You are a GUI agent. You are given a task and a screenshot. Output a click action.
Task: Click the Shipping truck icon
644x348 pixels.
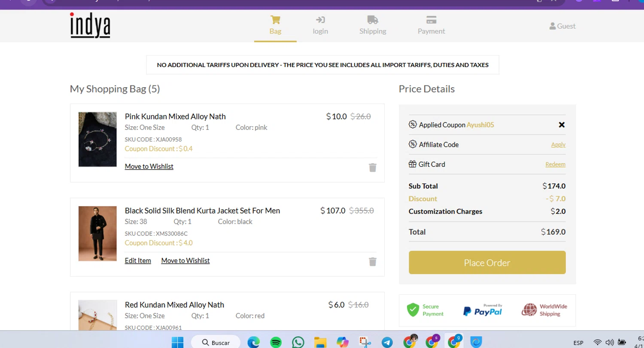[x=373, y=20]
